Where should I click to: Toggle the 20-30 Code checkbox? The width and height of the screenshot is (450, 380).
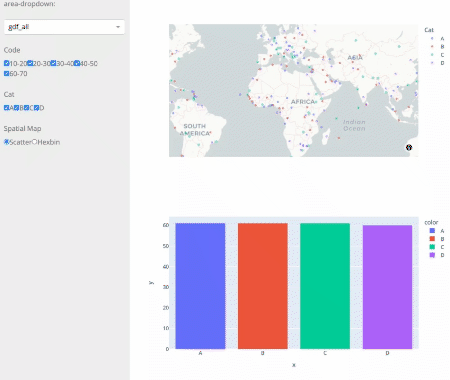tap(30, 63)
